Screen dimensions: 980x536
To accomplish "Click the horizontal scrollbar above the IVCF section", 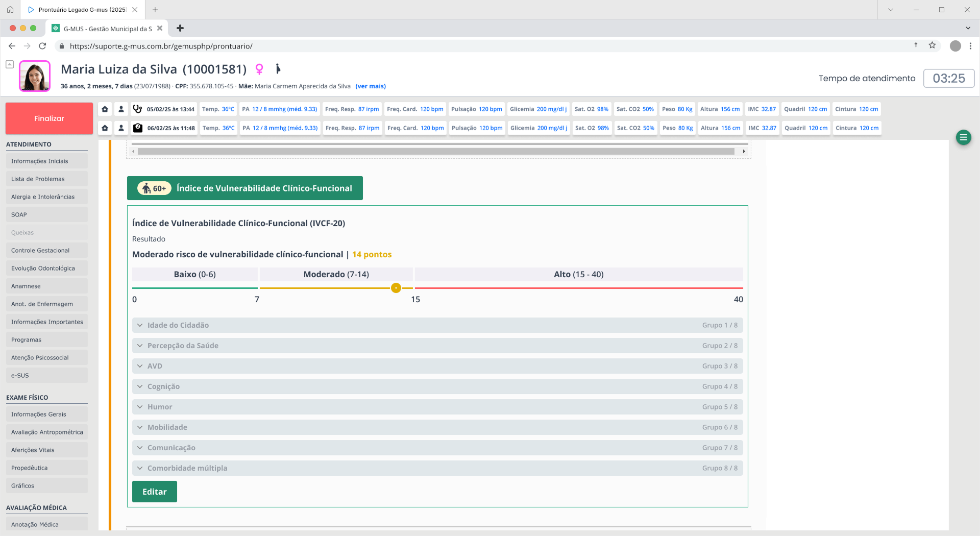I will pos(436,151).
